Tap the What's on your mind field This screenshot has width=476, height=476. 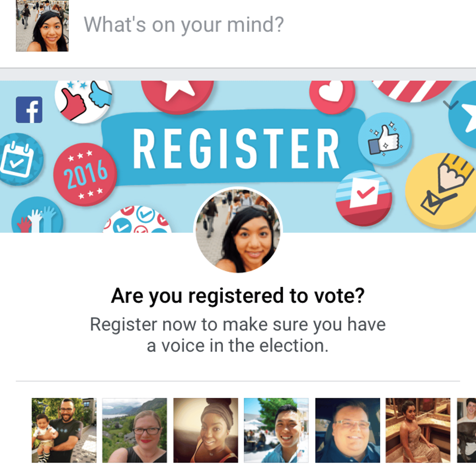(184, 25)
